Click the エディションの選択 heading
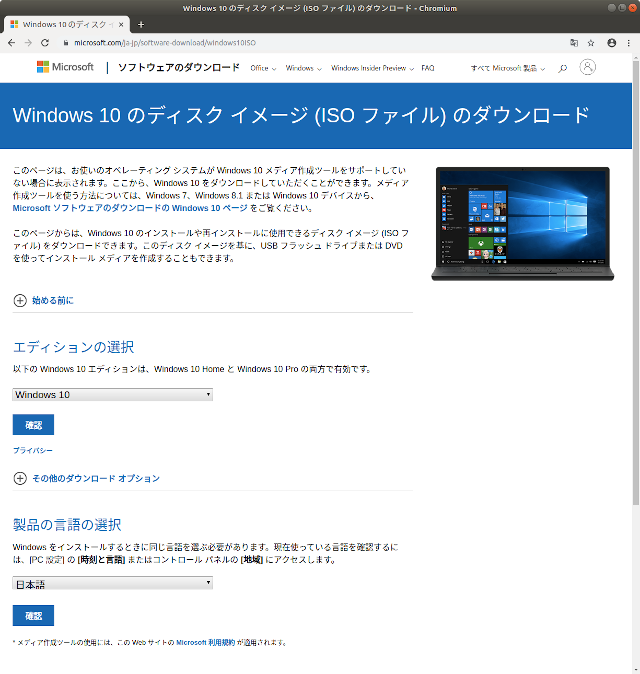Image resolution: width=640 pixels, height=674 pixels. 73,347
